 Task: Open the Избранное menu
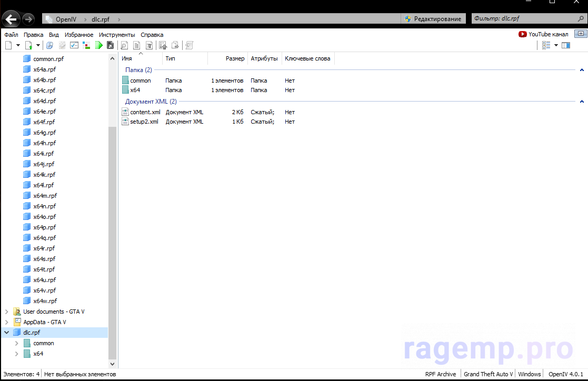[79, 35]
